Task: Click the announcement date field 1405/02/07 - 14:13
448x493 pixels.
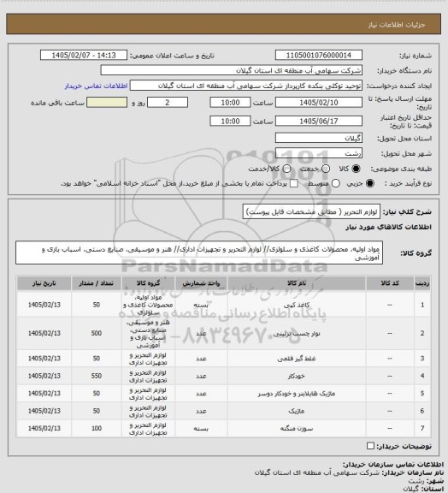Action: (x=84, y=55)
